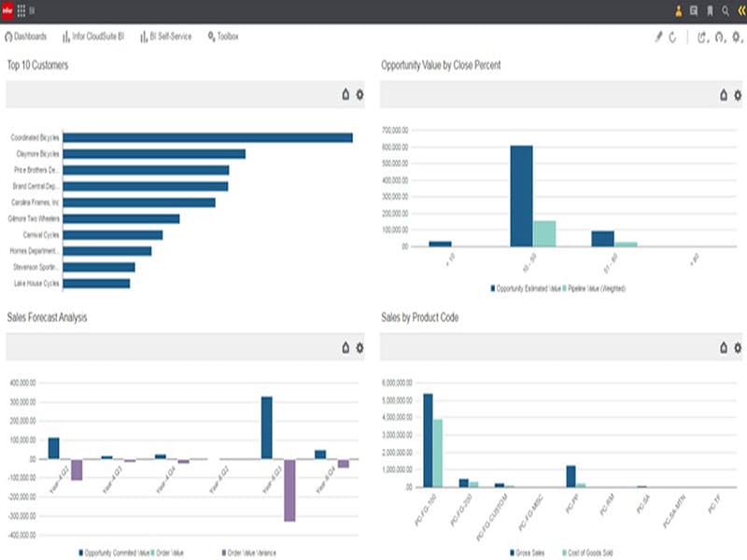Click home icon on Sales by Product Code
The width and height of the screenshot is (747, 560).
[x=723, y=347]
